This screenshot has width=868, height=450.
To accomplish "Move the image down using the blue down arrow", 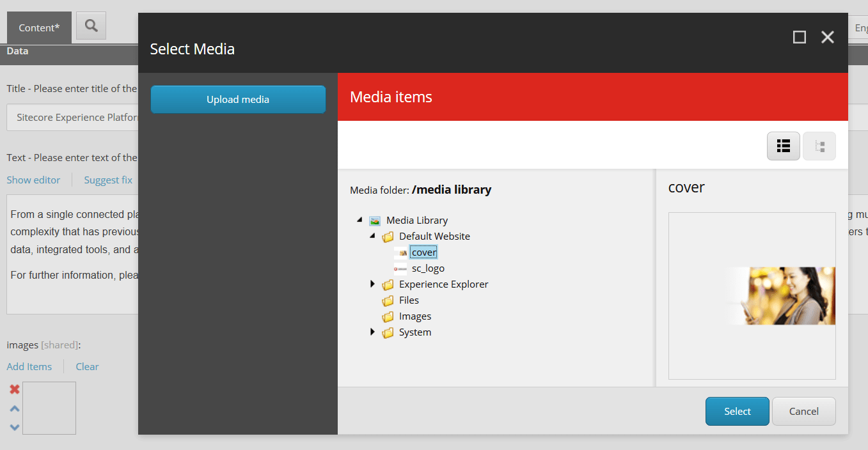I will [x=14, y=427].
